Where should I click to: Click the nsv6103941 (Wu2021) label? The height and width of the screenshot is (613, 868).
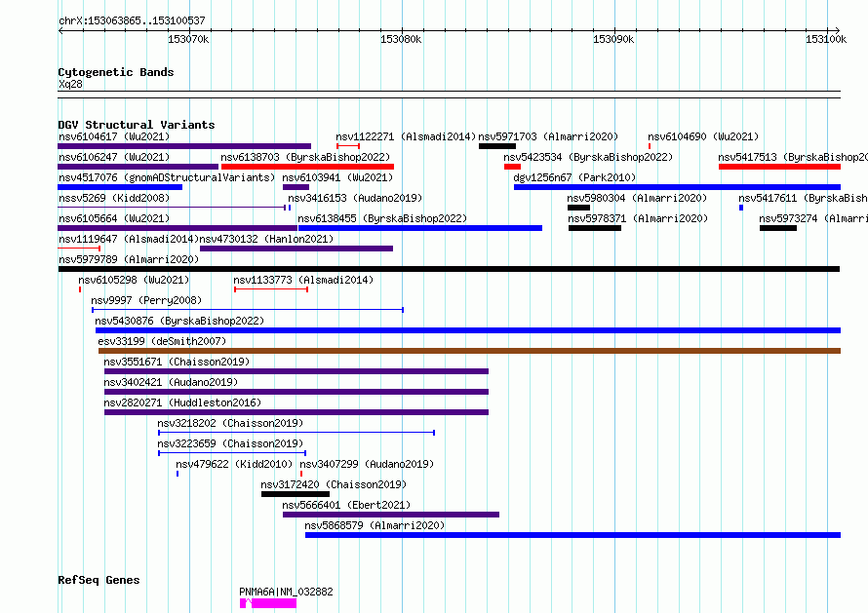pyautogui.click(x=337, y=177)
